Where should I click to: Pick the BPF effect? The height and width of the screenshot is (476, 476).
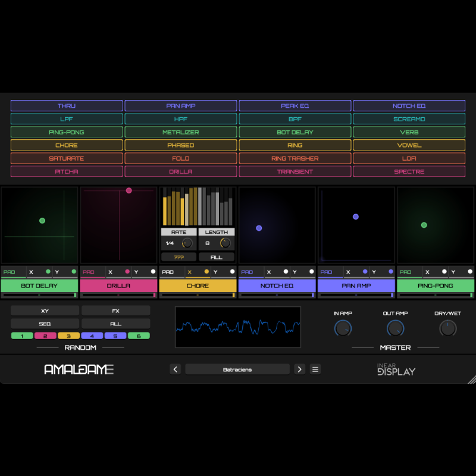(x=295, y=118)
